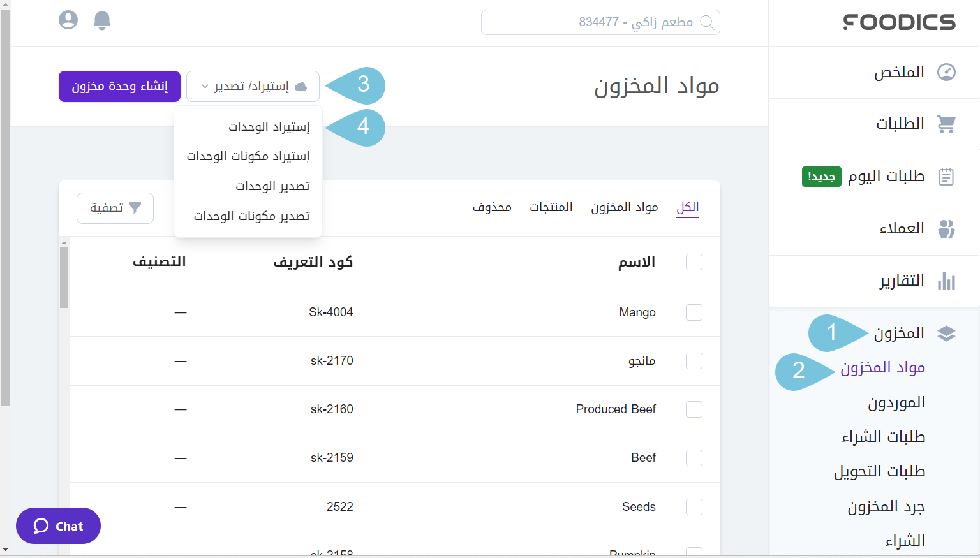Check the checkbox next to Mango
Image resolution: width=980 pixels, height=558 pixels.
(694, 312)
